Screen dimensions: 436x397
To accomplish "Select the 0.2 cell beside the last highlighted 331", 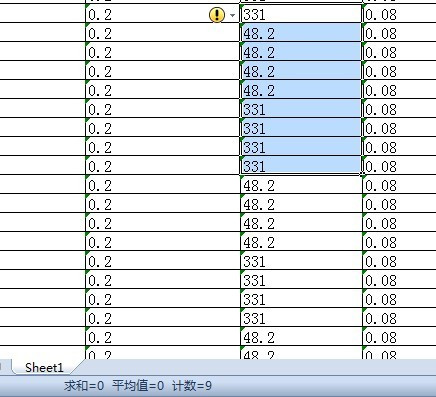I will tap(163, 165).
